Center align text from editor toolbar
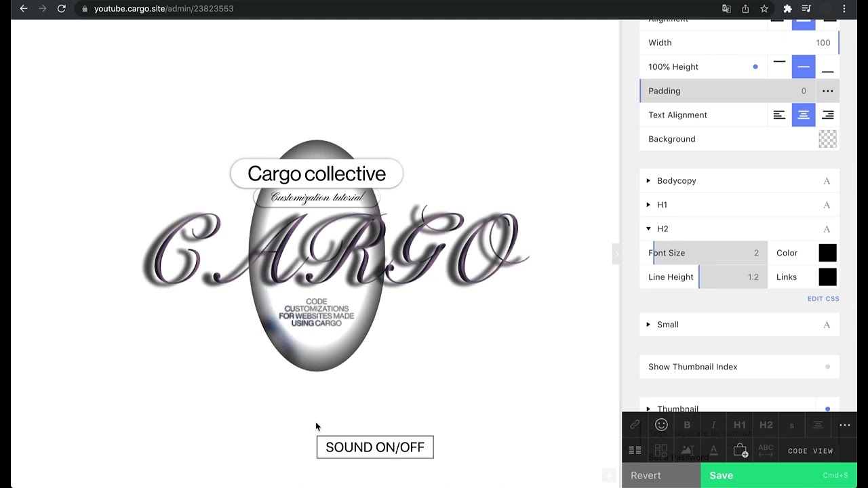Image resolution: width=868 pixels, height=488 pixels. click(818, 425)
